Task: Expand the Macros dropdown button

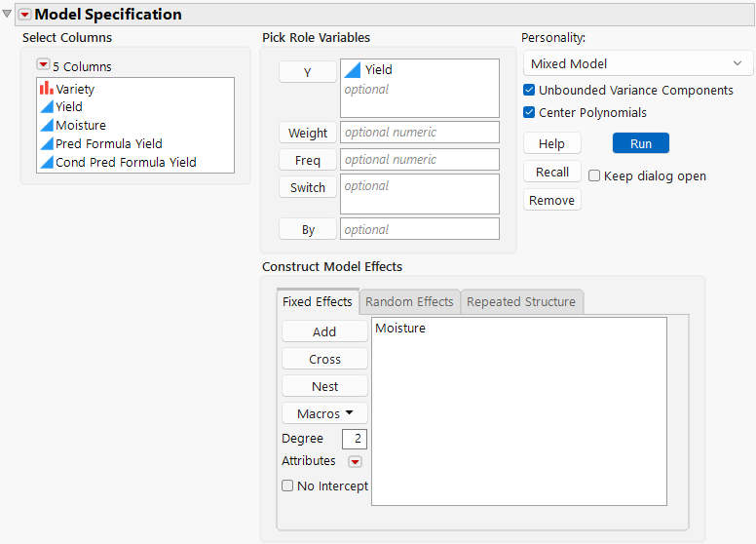Action: (324, 414)
